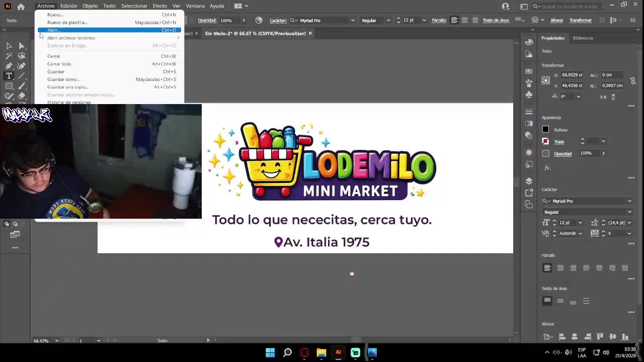Select the transform reference point grid

pyautogui.click(x=546, y=80)
